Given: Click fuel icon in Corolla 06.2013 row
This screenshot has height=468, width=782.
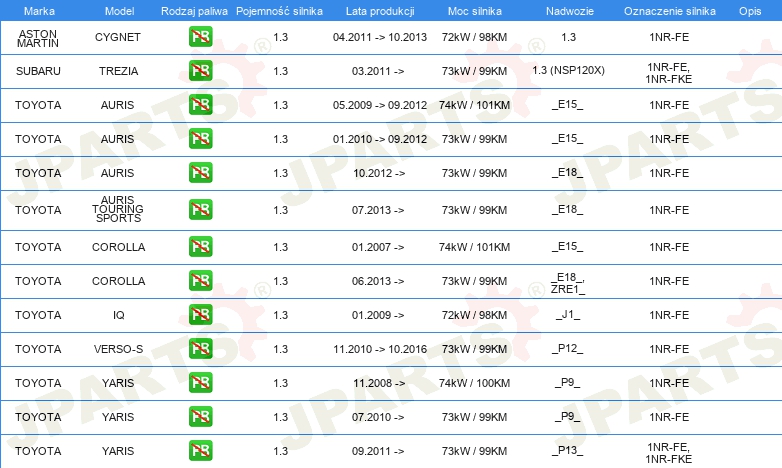Looking at the screenshot, I should tap(200, 280).
